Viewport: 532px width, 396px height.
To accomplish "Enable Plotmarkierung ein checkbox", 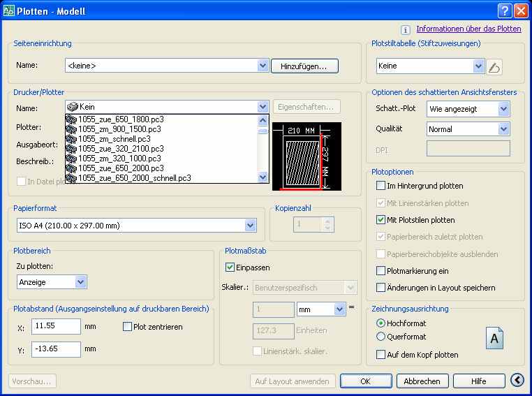I will (380, 271).
